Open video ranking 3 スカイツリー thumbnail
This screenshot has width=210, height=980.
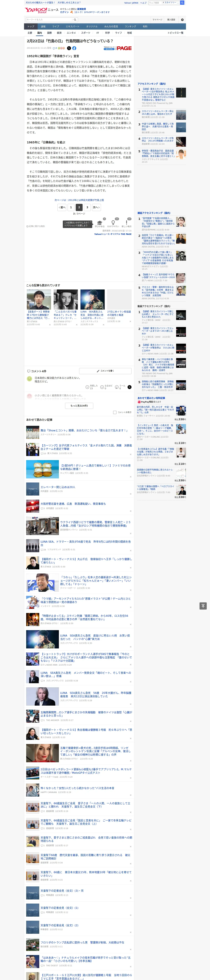click(181, 349)
